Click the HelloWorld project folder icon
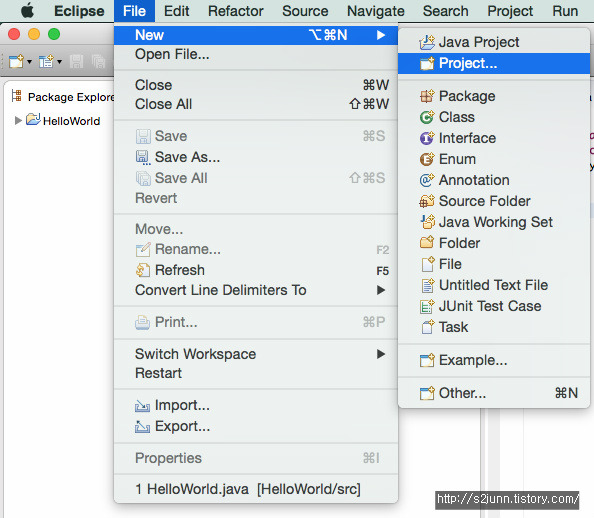 33,120
